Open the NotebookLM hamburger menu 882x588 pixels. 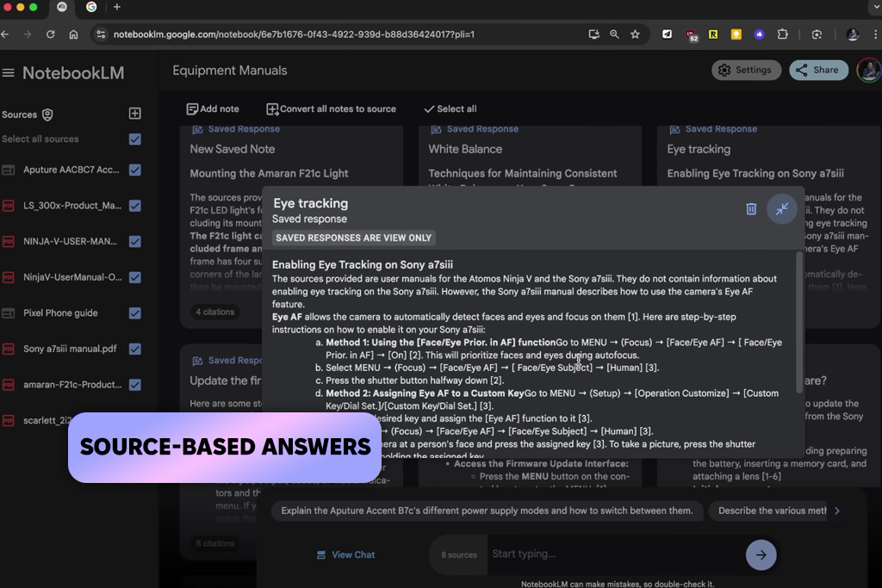point(8,73)
